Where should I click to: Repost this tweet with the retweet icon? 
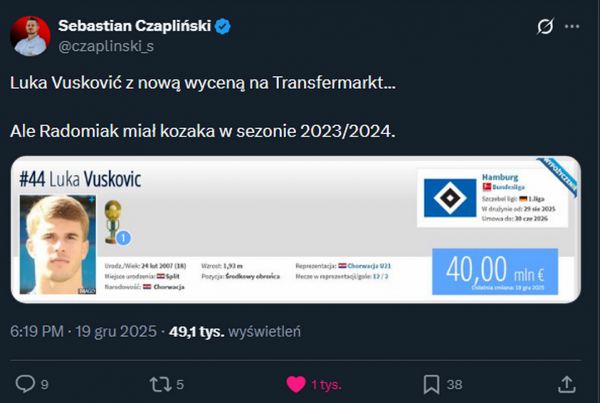tap(160, 382)
